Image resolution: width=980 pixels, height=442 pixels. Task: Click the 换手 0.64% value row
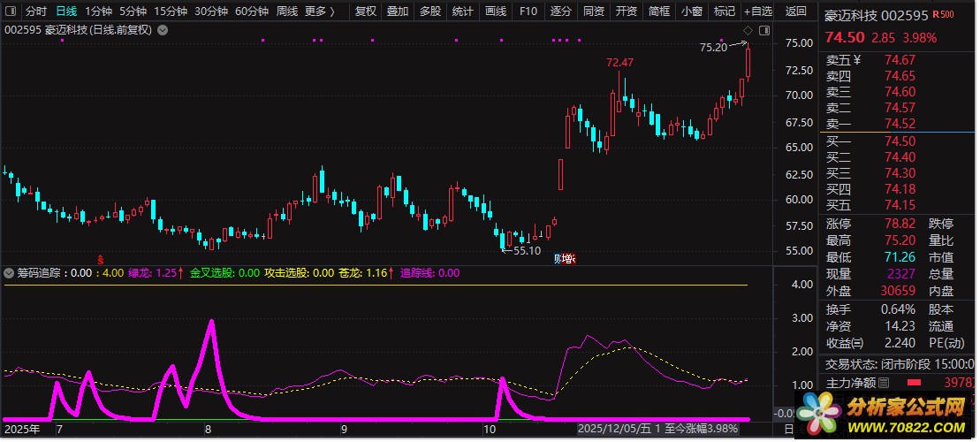point(870,309)
